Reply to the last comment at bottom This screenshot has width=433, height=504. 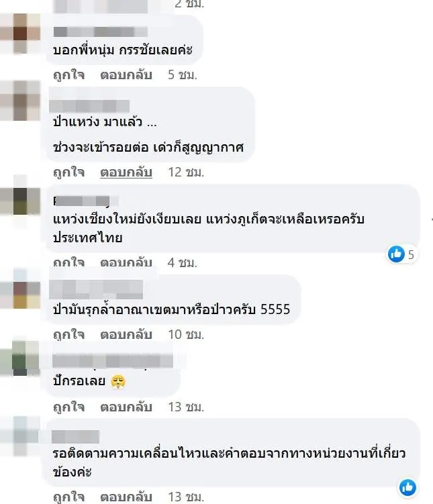point(126,497)
